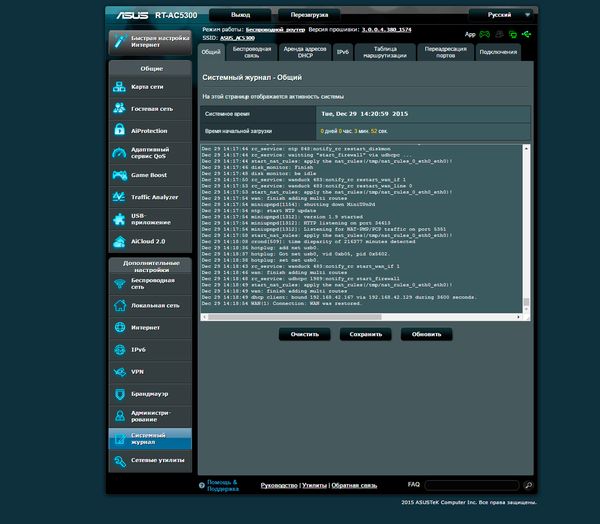Click the log horizontal scrollbar thumb
The height and width of the screenshot is (524, 600).
pyautogui.click(x=295, y=317)
